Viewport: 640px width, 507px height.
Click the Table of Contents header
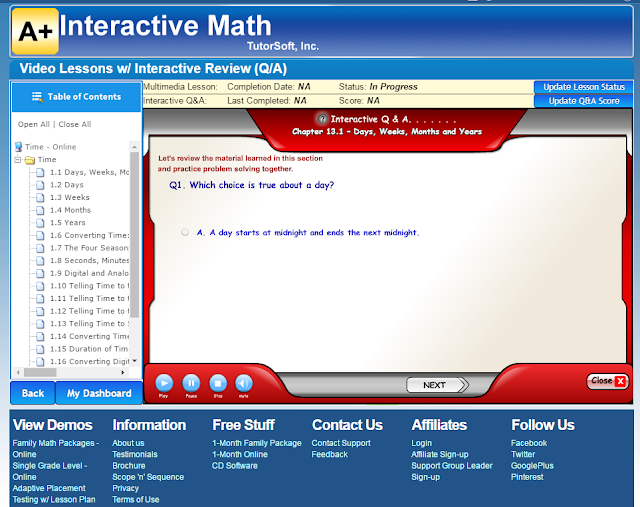[x=77, y=97]
